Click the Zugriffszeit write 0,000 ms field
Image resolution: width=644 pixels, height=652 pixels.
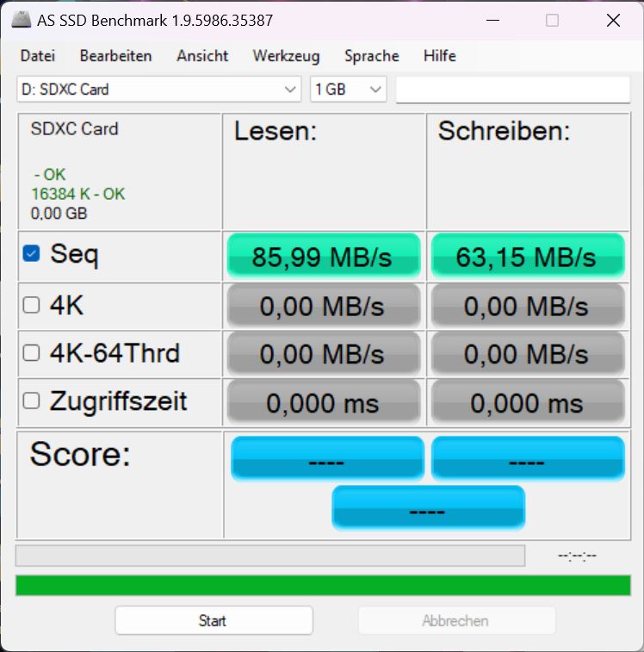[528, 402]
